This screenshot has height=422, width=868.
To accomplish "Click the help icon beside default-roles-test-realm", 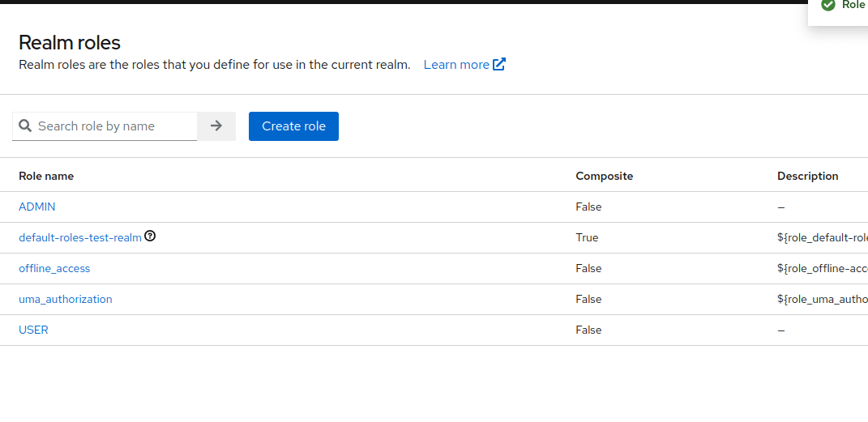I will [x=150, y=237].
